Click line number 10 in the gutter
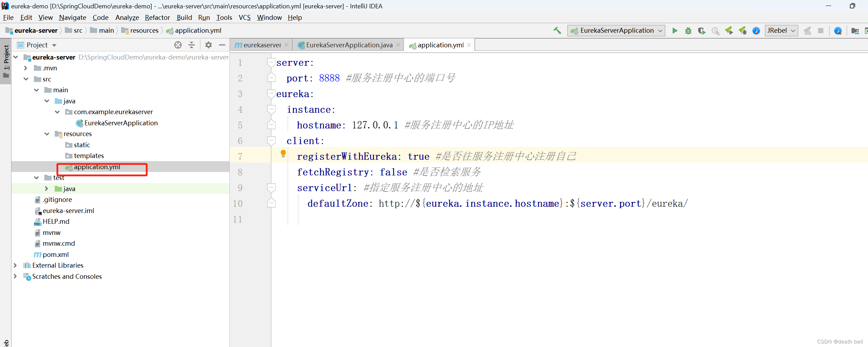Screen dimensions: 868x347 pyautogui.click(x=238, y=203)
